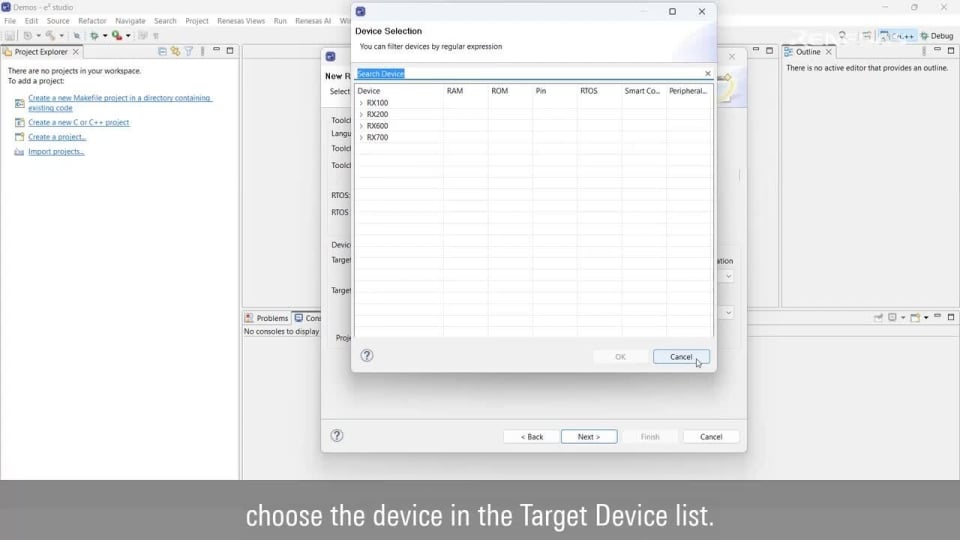Sort by the Pin column header
Screen dimensions: 960x540
tap(555, 91)
